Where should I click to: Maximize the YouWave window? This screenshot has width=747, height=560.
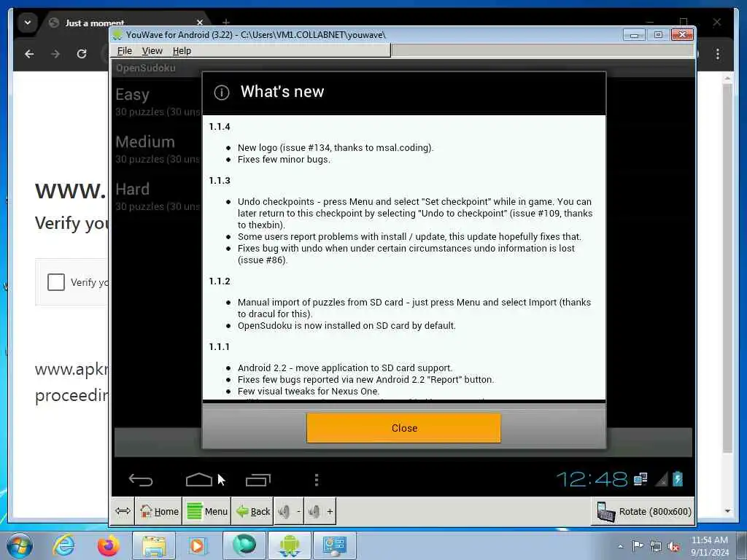click(658, 35)
